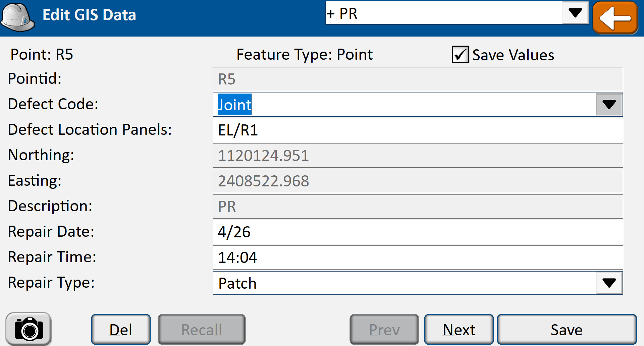Click the Pointid: label
This screenshot has height=346, width=644.
[x=35, y=78]
